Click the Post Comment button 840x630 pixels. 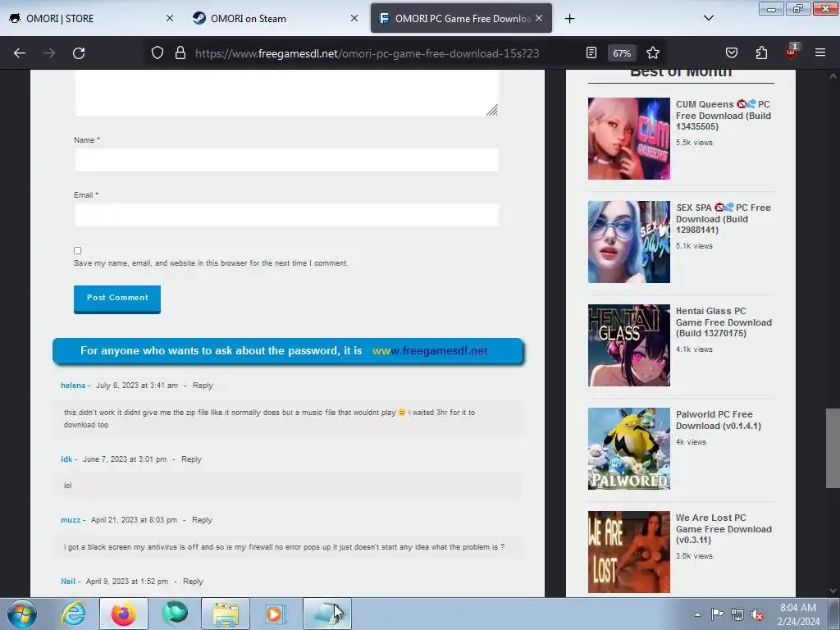click(117, 299)
